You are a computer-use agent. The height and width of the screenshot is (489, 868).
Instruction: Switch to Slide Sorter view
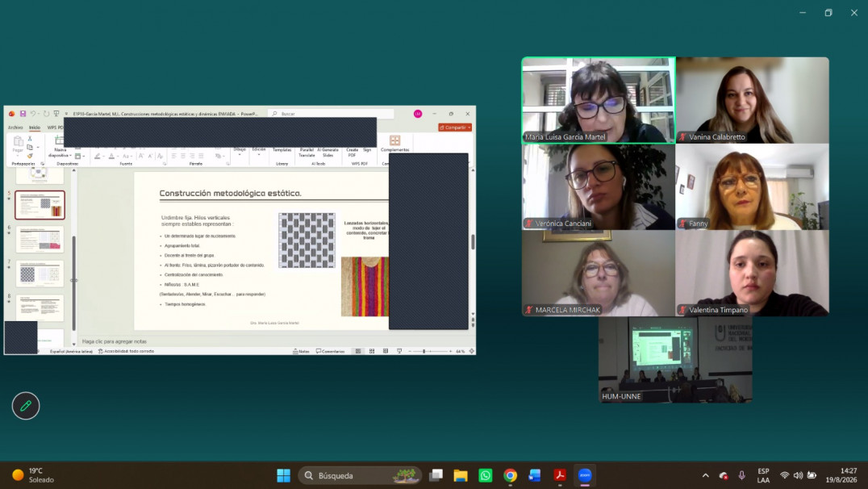372,351
